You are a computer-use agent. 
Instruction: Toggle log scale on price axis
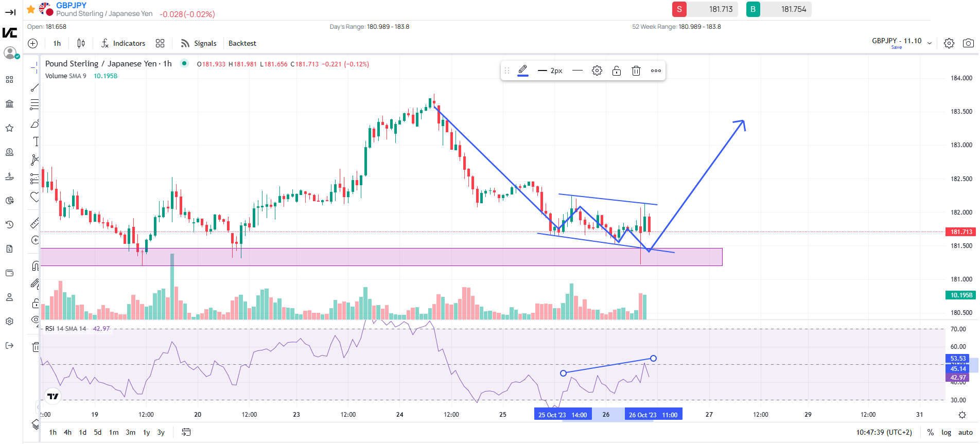coord(946,432)
